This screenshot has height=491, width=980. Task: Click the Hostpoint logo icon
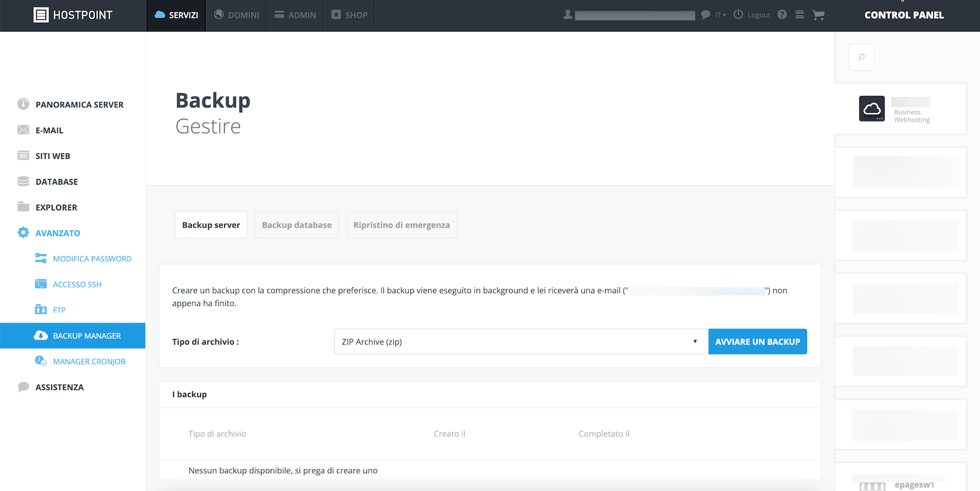pos(41,15)
